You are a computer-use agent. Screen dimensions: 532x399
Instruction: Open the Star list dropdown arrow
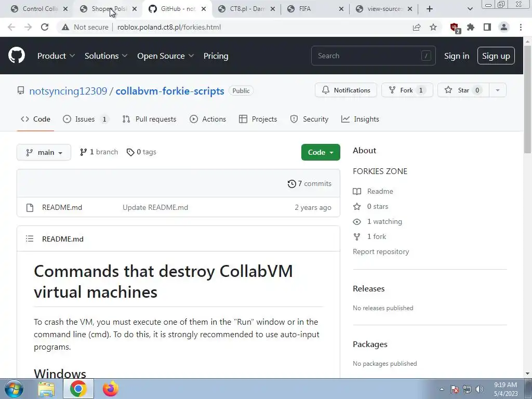tap(497, 90)
